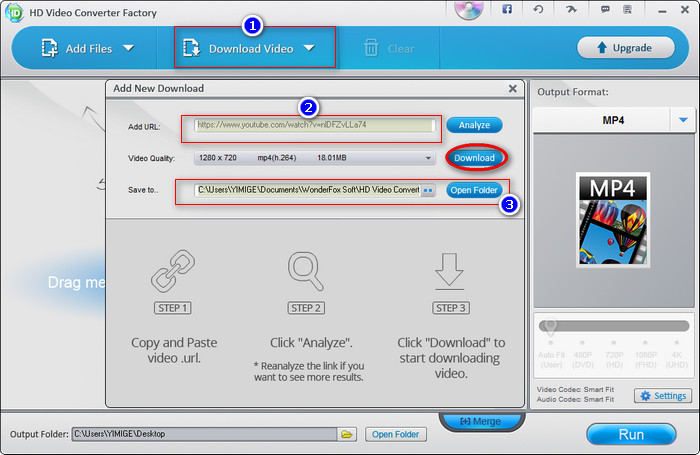Expand the Download Video dropdown arrow
Viewport: 700px width, 455px height.
(x=309, y=48)
